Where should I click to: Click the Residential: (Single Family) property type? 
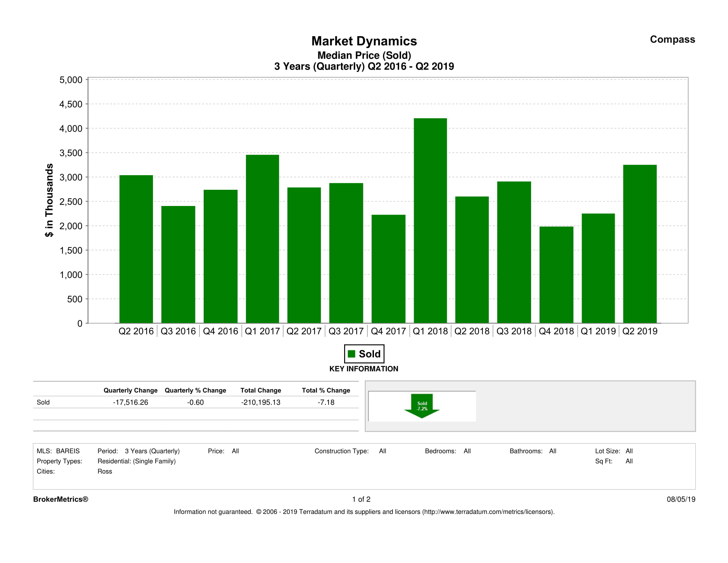[x=136, y=461]
